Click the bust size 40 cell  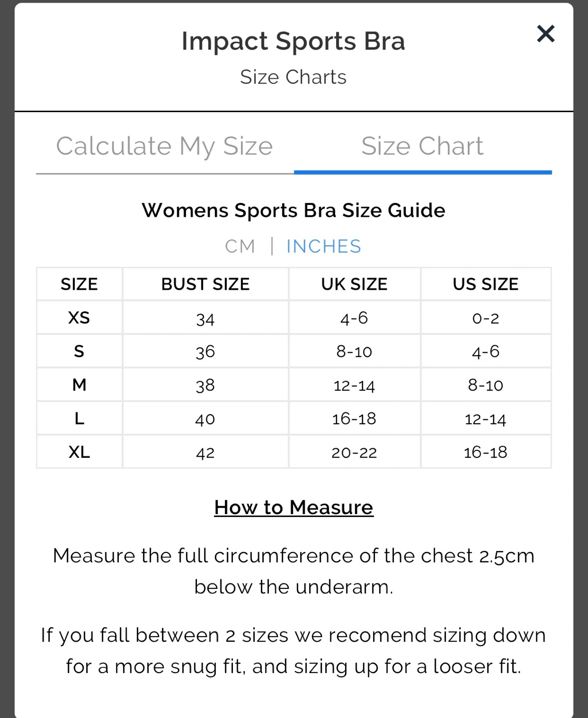[205, 419]
